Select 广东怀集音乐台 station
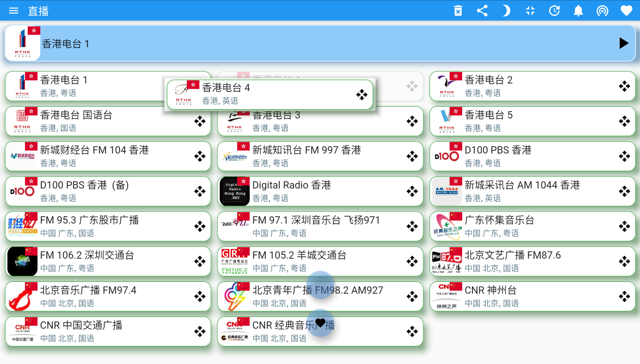Viewport: 640px width, 364px height. pos(532,226)
